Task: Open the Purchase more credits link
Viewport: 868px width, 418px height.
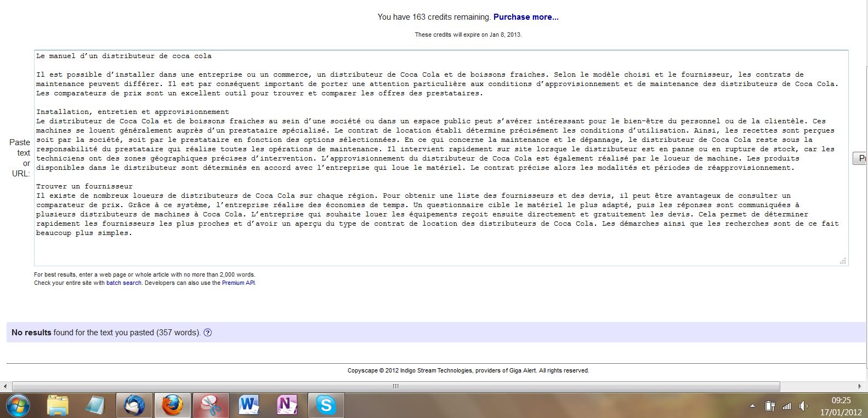Action: (525, 17)
